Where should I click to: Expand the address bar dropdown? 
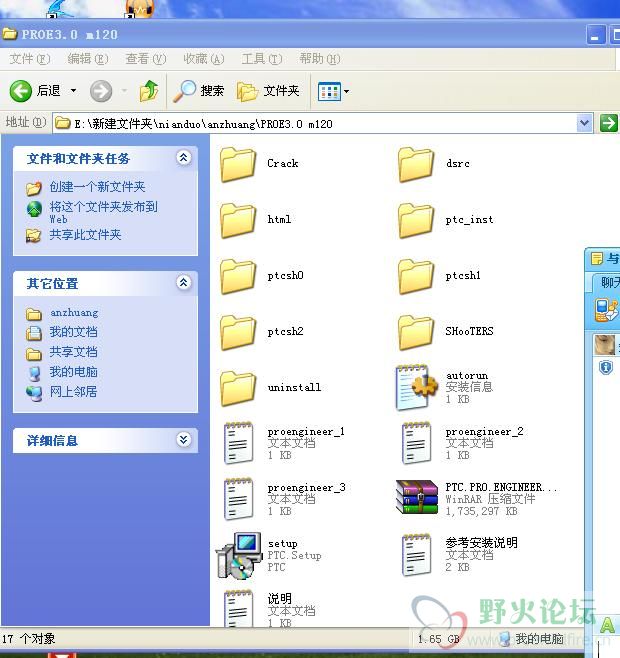[x=584, y=123]
